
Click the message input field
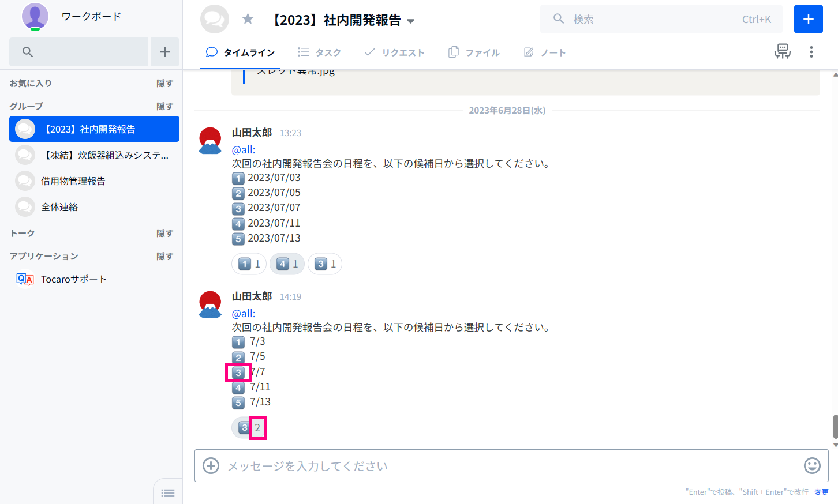click(511, 466)
